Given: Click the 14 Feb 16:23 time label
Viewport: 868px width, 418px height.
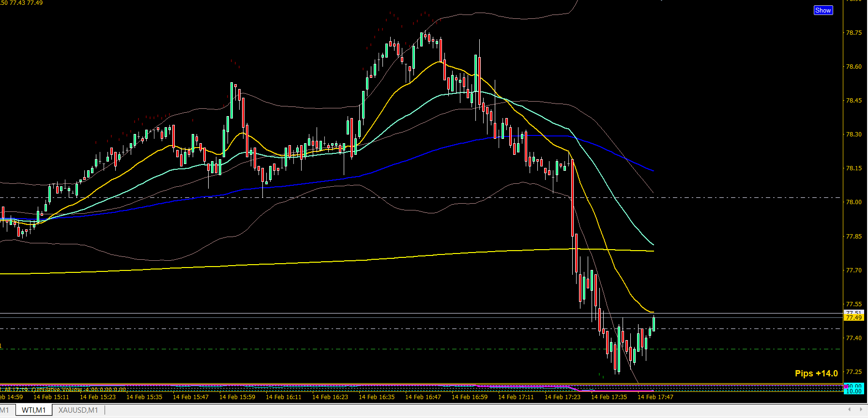Looking at the screenshot, I should (x=330, y=397).
